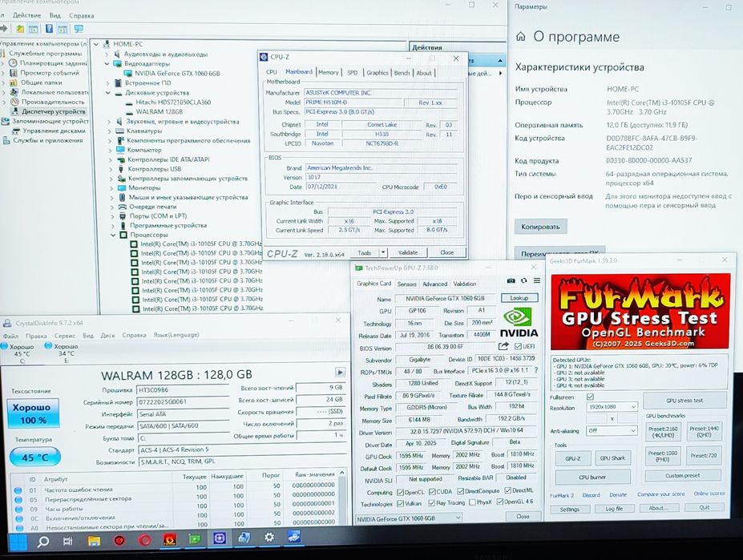Screen dimensions: 743x560
Task: Click GPU-Z refresh icon
Action: [x=523, y=281]
